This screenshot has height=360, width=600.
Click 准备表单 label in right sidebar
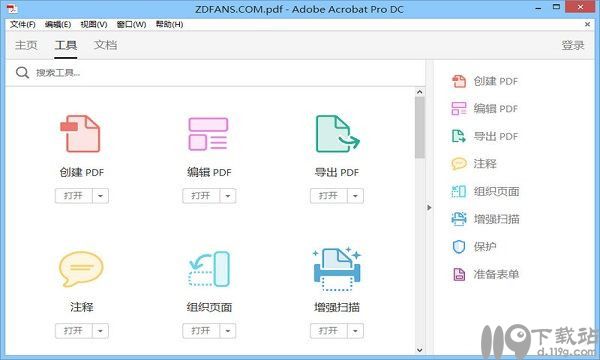496,274
